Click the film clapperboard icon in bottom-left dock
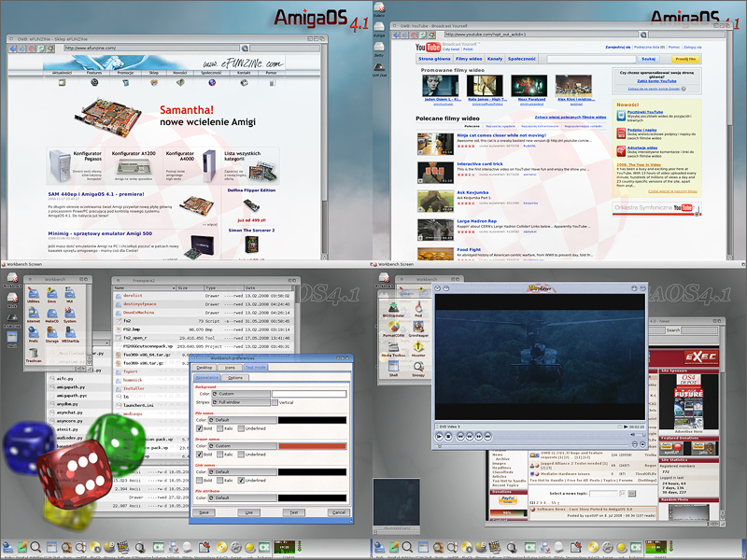Image resolution: width=747 pixels, height=560 pixels. [123, 547]
